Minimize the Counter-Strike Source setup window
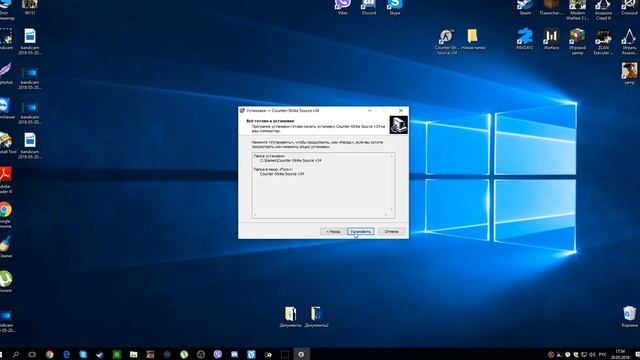640x360 pixels. pos(370,111)
